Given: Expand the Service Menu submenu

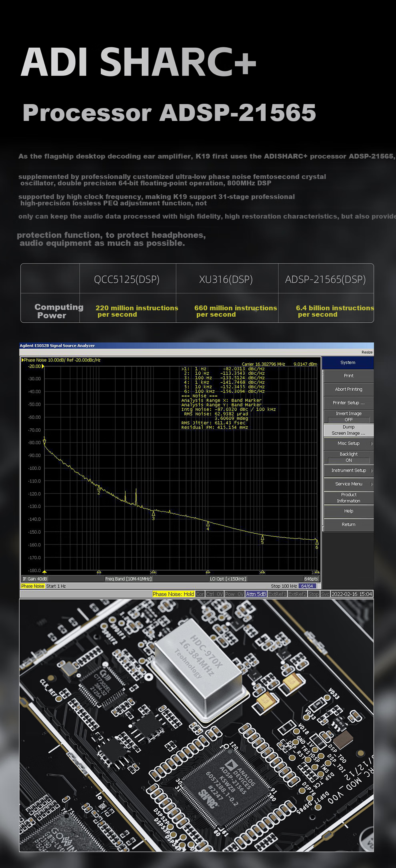Looking at the screenshot, I should [348, 484].
